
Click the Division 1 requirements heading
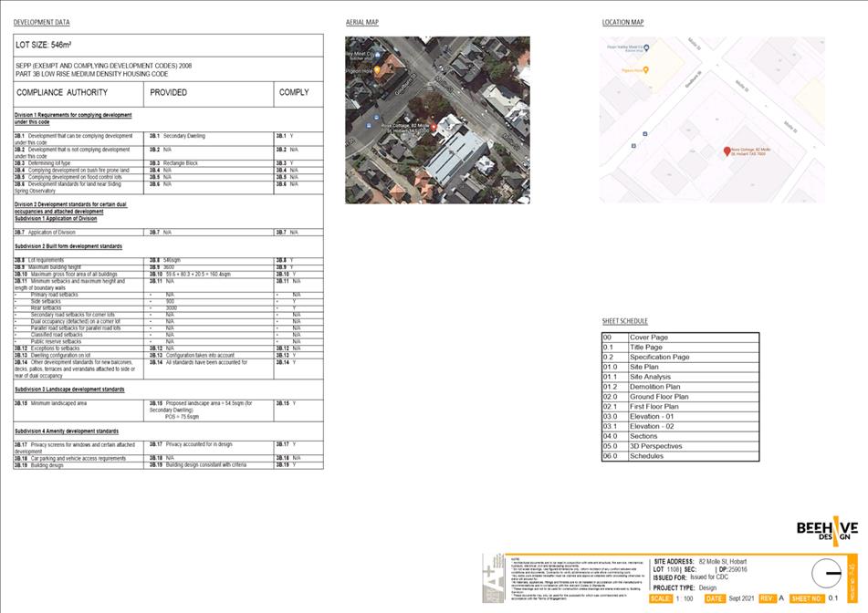point(73,119)
